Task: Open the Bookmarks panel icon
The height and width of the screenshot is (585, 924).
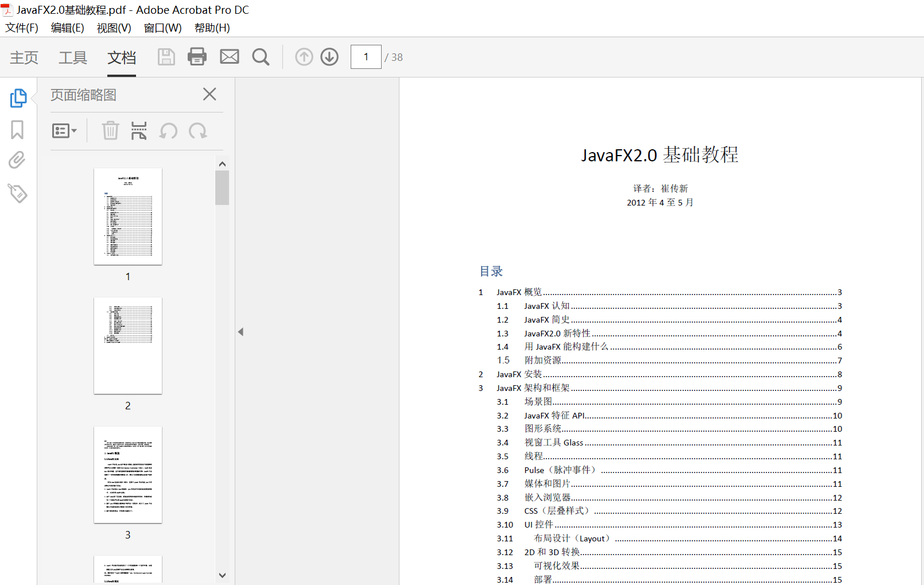Action: tap(17, 130)
